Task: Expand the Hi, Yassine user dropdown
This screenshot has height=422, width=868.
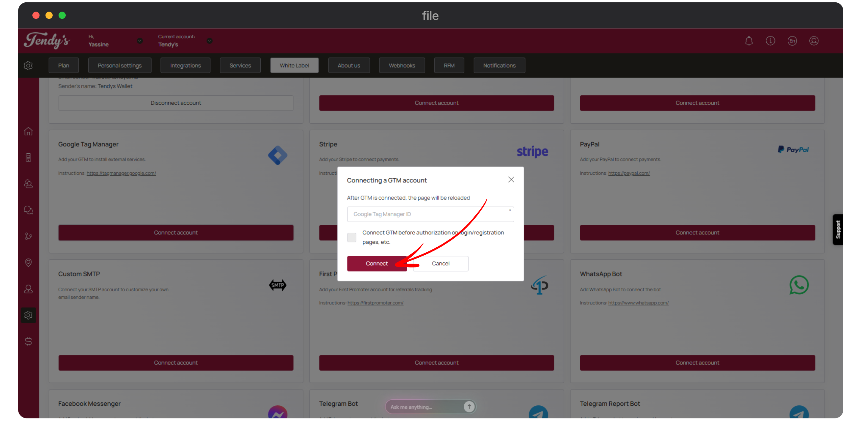Action: [140, 41]
